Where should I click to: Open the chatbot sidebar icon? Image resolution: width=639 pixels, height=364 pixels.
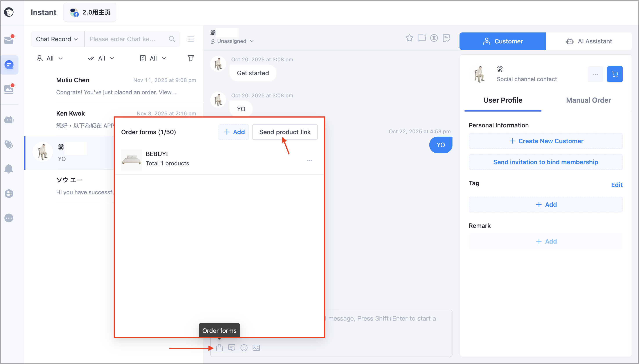click(9, 120)
